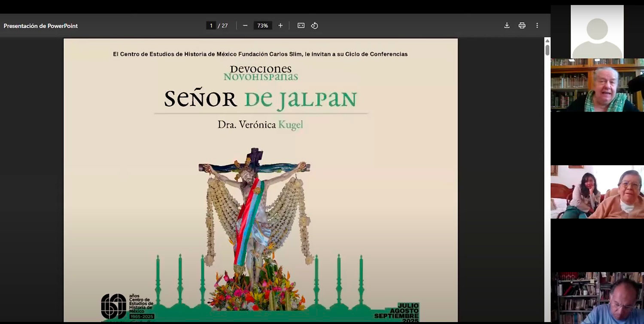This screenshot has width=644, height=324.
Task: Select the bottom participant in blue shirt
Action: [597, 298]
